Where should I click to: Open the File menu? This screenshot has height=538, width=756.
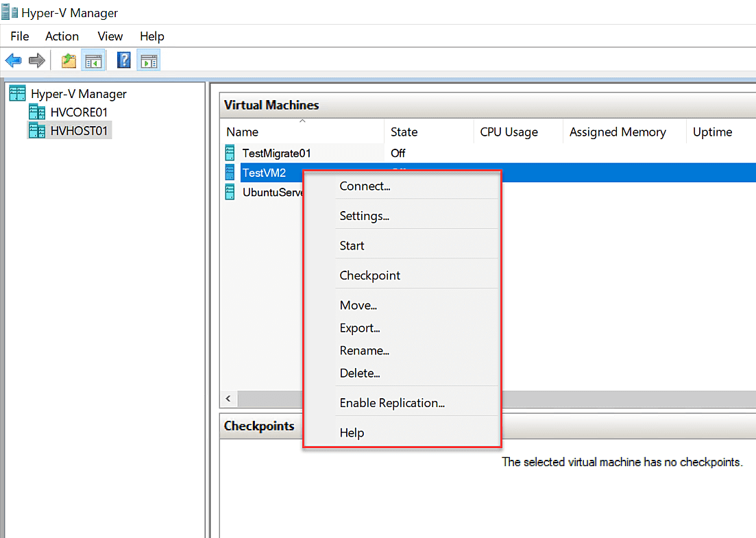tap(20, 36)
